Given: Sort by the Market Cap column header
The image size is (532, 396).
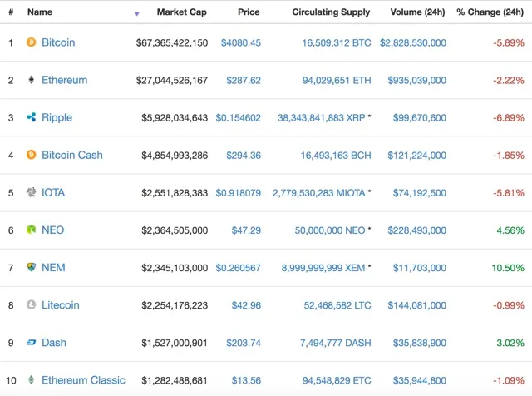Looking at the screenshot, I should [x=181, y=12].
